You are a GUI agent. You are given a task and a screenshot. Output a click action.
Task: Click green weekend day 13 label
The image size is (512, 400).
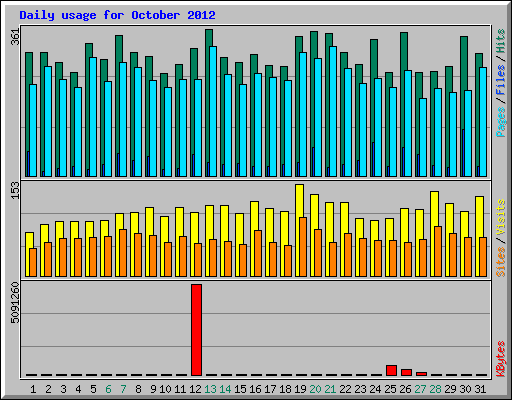pyautogui.click(x=210, y=389)
